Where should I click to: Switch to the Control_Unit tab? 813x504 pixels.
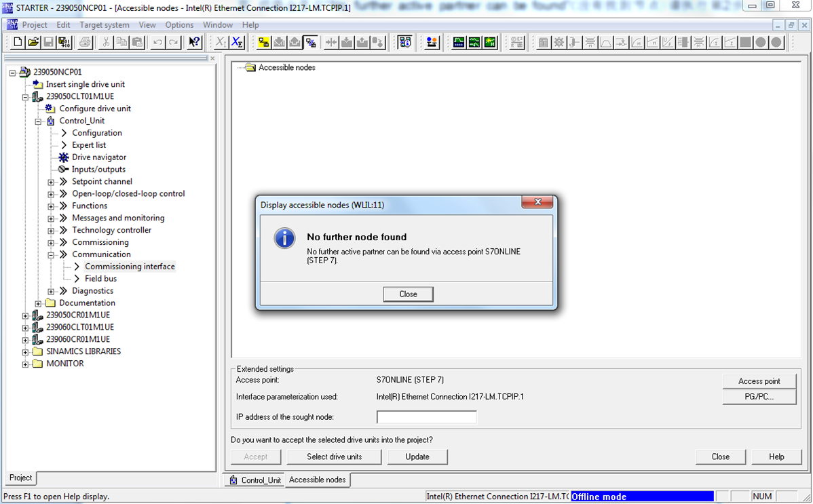(x=255, y=480)
